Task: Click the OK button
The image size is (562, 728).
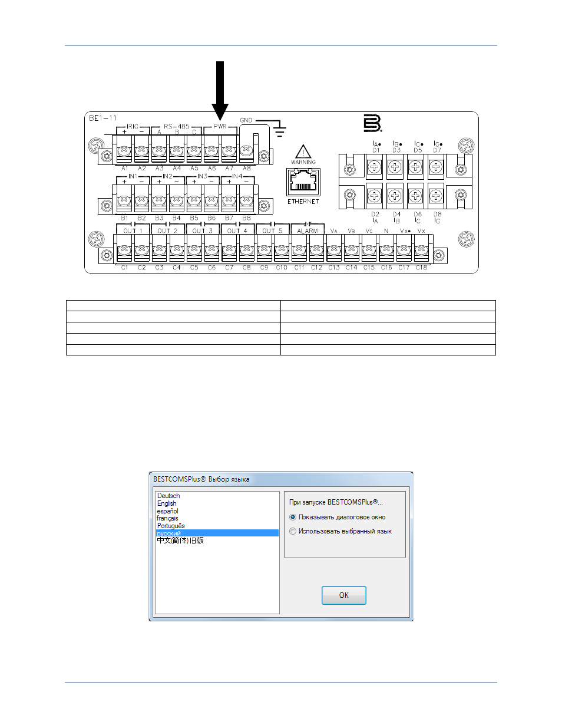Action: (x=344, y=595)
